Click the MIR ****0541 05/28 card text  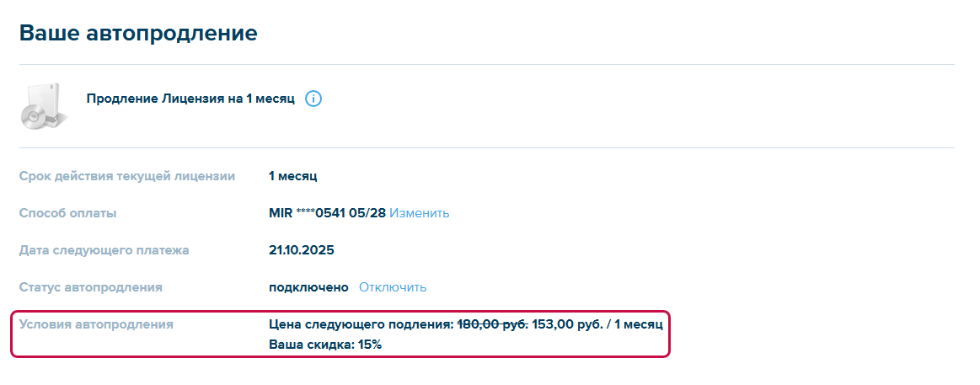pos(327,213)
